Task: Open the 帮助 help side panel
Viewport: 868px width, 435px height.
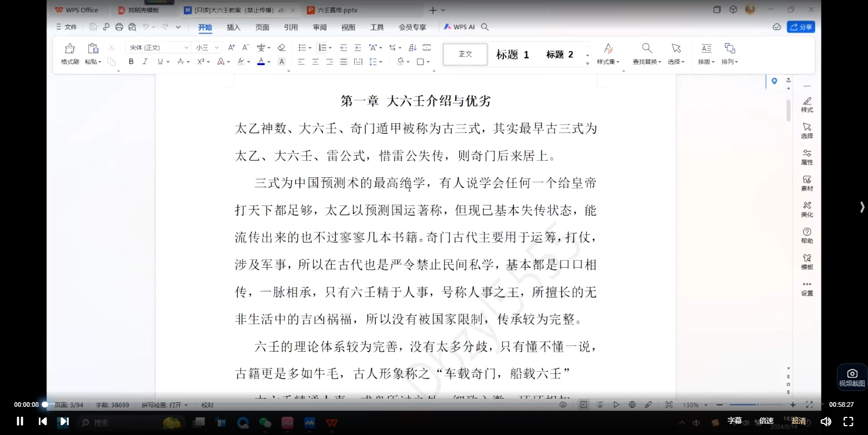Action: click(807, 236)
